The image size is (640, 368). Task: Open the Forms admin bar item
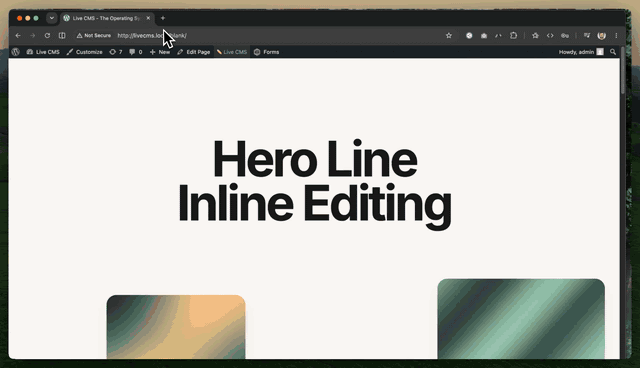pyautogui.click(x=267, y=52)
